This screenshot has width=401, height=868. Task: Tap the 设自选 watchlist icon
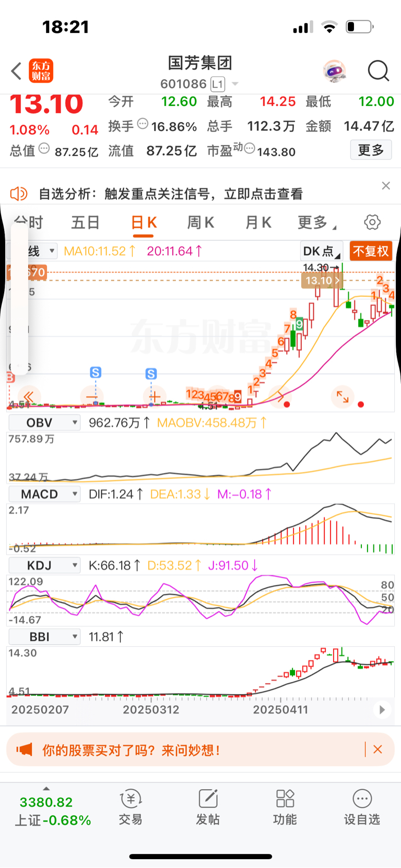point(362,807)
